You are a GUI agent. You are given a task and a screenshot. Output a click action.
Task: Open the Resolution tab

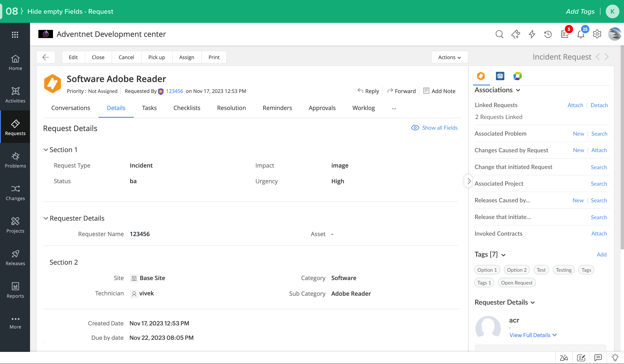click(x=231, y=108)
